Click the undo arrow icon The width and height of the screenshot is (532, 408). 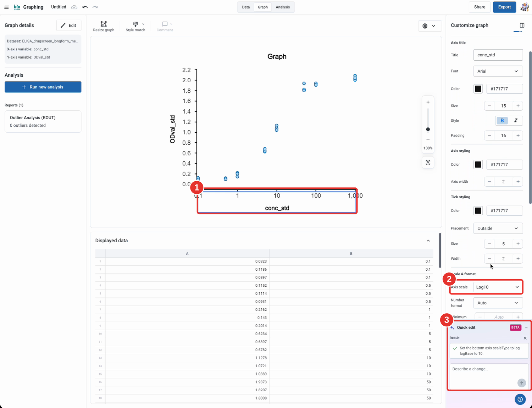[x=85, y=7]
